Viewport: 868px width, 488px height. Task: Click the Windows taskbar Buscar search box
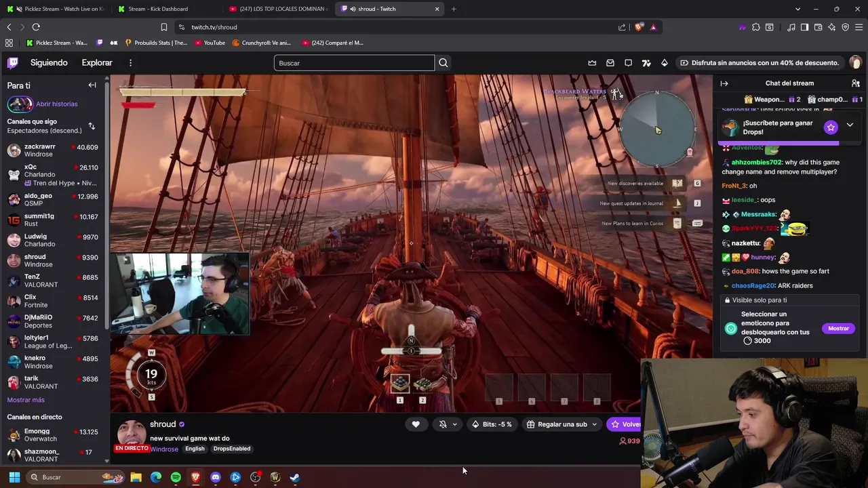75,477
